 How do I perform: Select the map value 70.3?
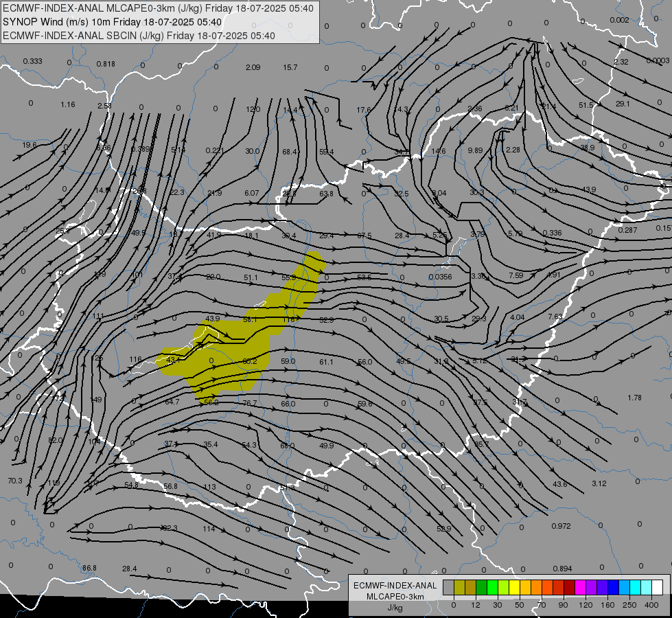[15, 481]
